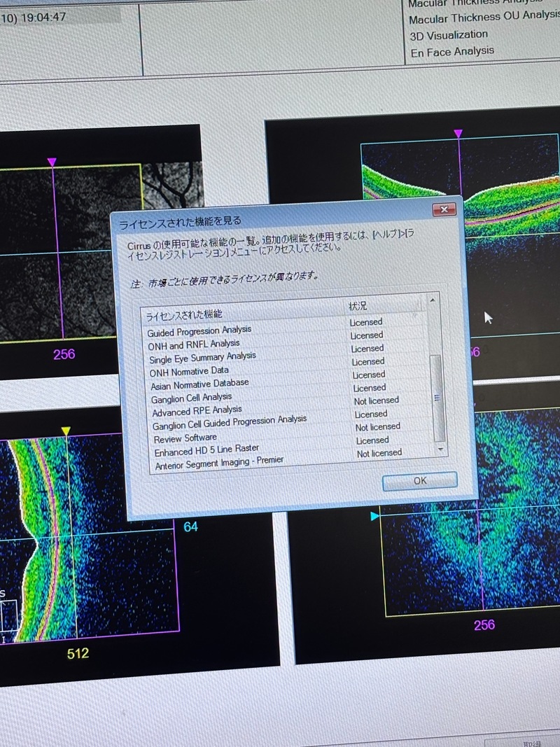
Task: Open En Face Analysis
Action: coord(452,52)
